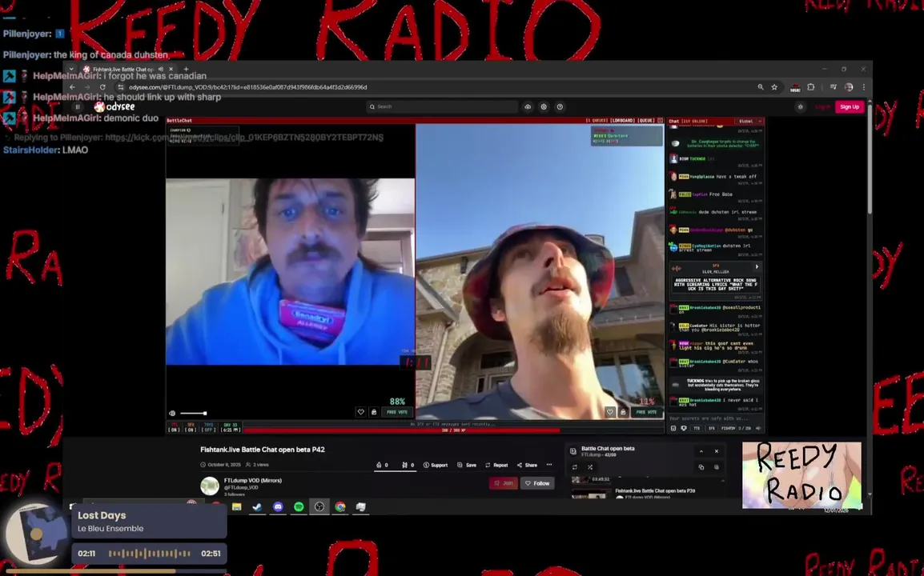Open the Chrome profile avatar

[849, 87]
